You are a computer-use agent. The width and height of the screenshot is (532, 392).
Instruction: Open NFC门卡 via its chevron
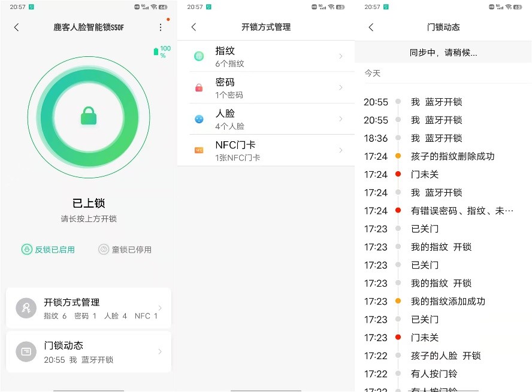pos(341,150)
